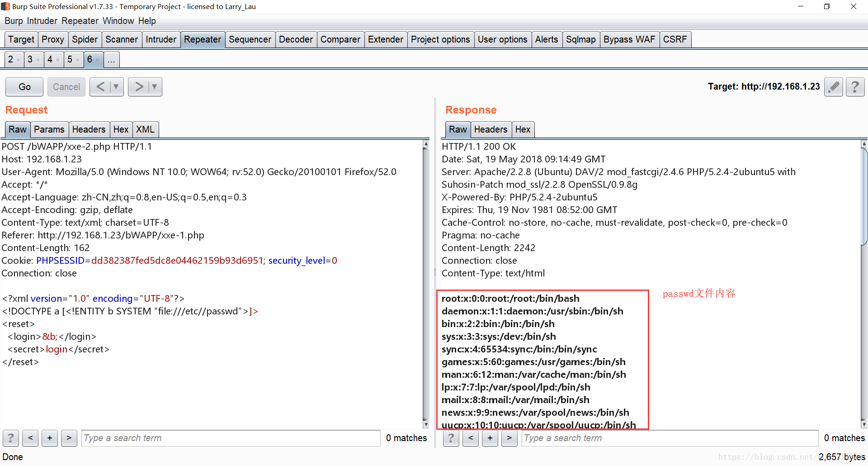Open the Intruder menu in menu bar
Image resolution: width=868 pixels, height=466 pixels.
click(x=42, y=21)
